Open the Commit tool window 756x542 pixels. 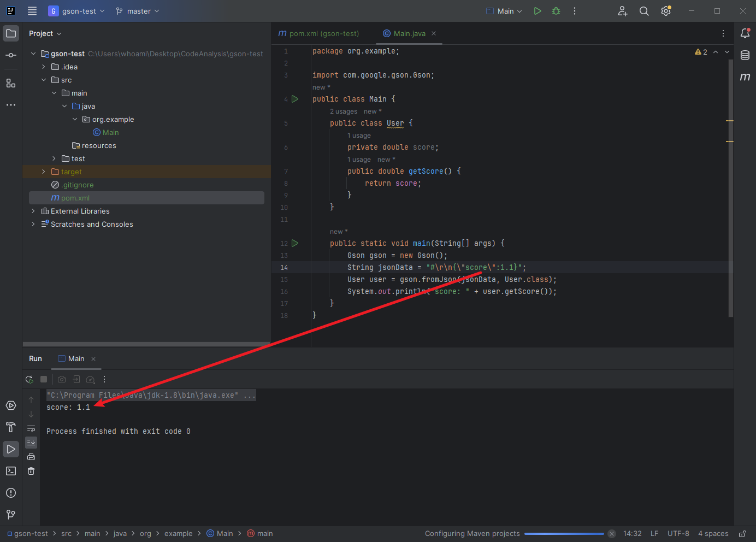(11, 55)
